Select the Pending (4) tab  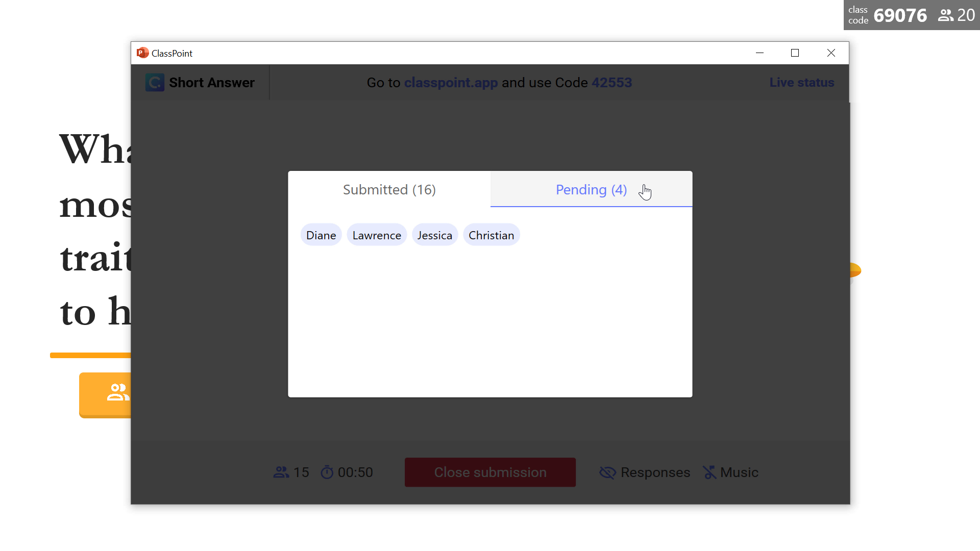591,188
